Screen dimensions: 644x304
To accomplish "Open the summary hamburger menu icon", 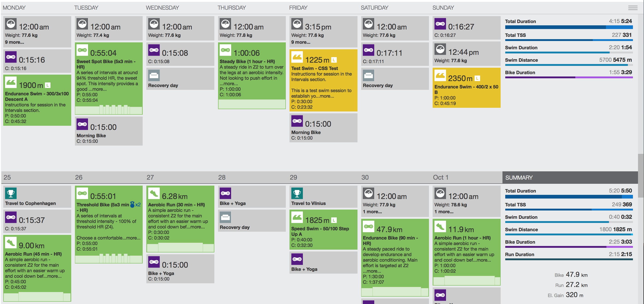I will click(632, 8).
